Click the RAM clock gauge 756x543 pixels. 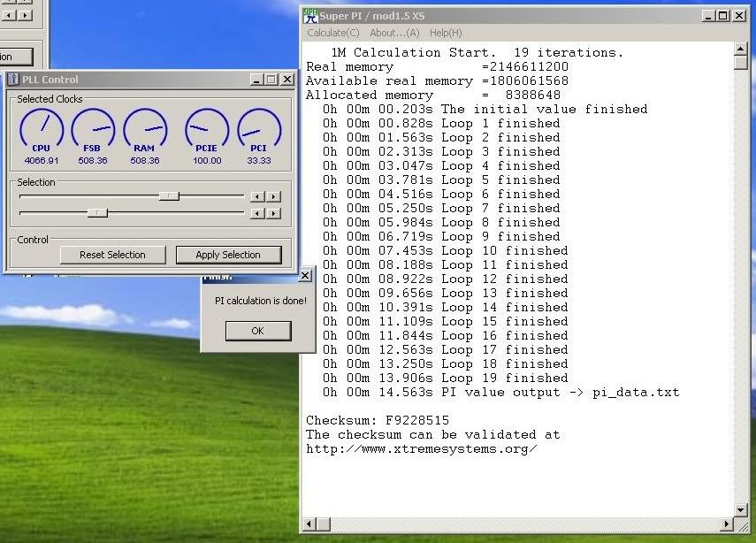point(144,129)
